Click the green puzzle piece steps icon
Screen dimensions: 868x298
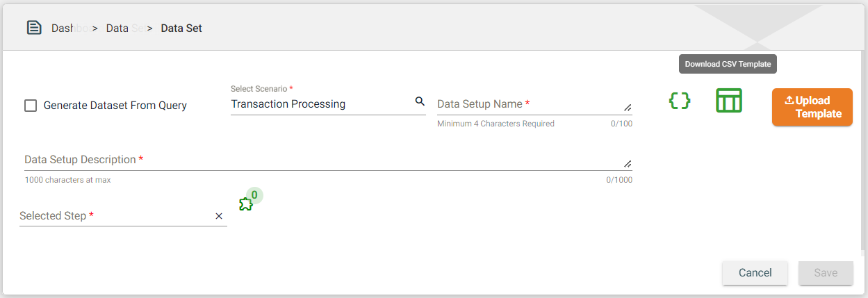[245, 204]
